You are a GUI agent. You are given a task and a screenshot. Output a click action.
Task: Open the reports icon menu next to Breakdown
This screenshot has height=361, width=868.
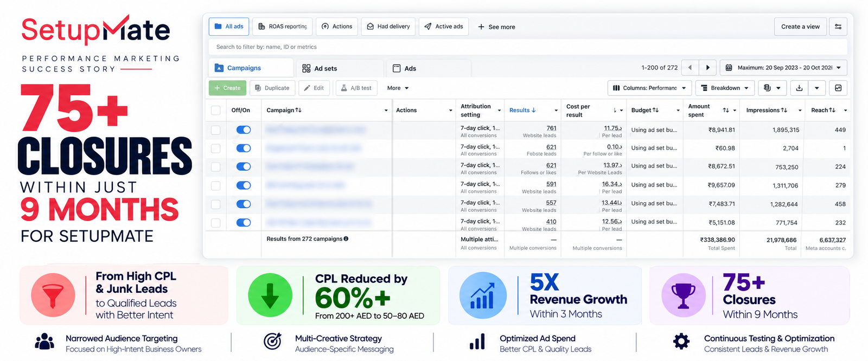click(772, 88)
